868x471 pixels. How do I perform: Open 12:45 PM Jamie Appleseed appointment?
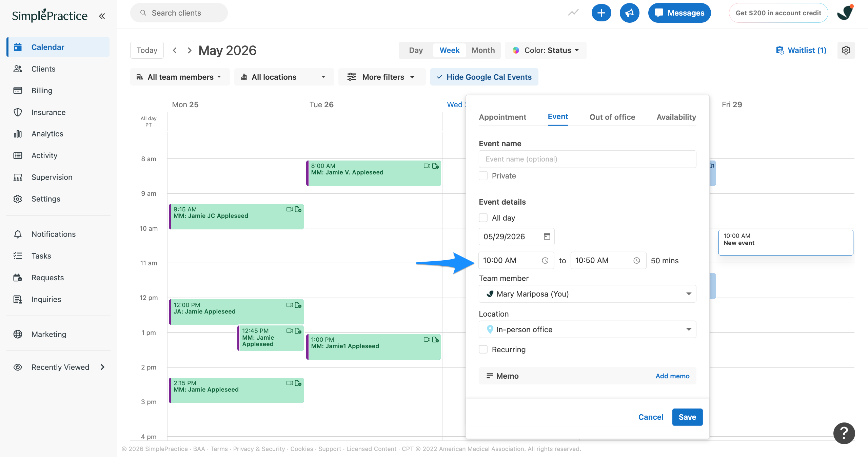pos(271,338)
